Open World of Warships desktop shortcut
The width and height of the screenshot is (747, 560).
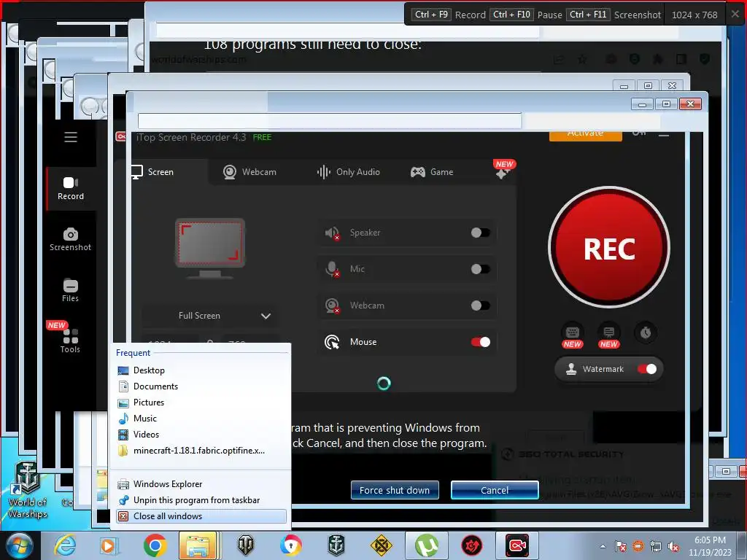tap(27, 491)
